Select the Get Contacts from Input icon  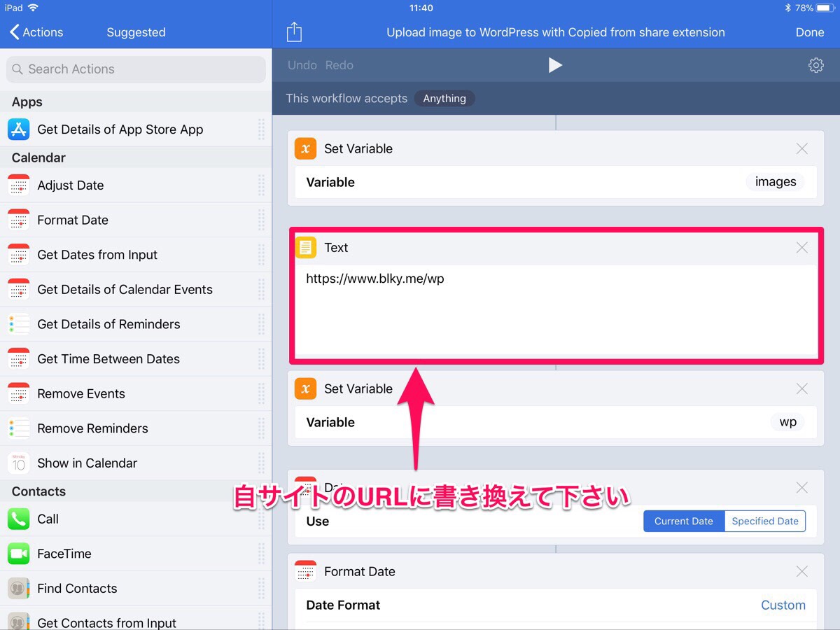tap(18, 622)
